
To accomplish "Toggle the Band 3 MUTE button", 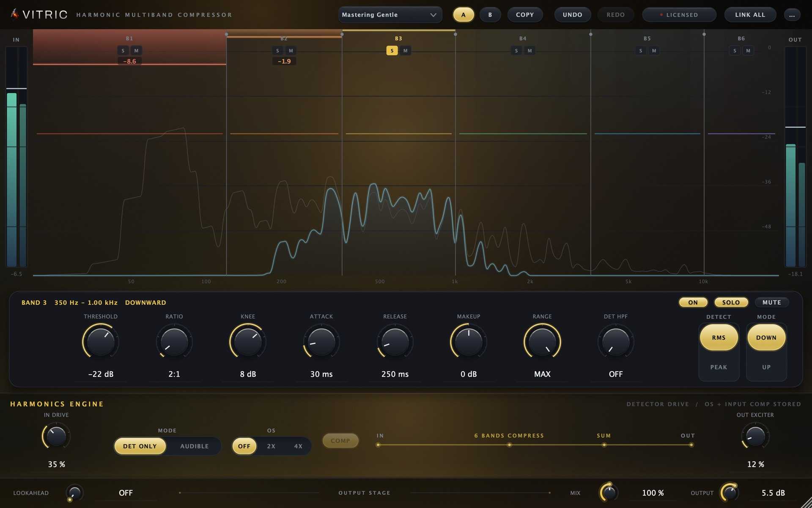I will click(772, 302).
